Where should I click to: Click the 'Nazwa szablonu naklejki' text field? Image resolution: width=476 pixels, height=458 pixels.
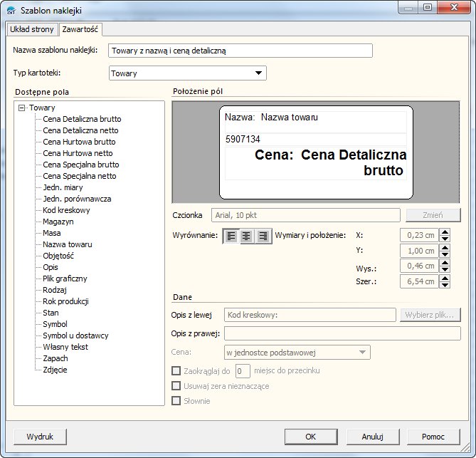click(x=240, y=51)
